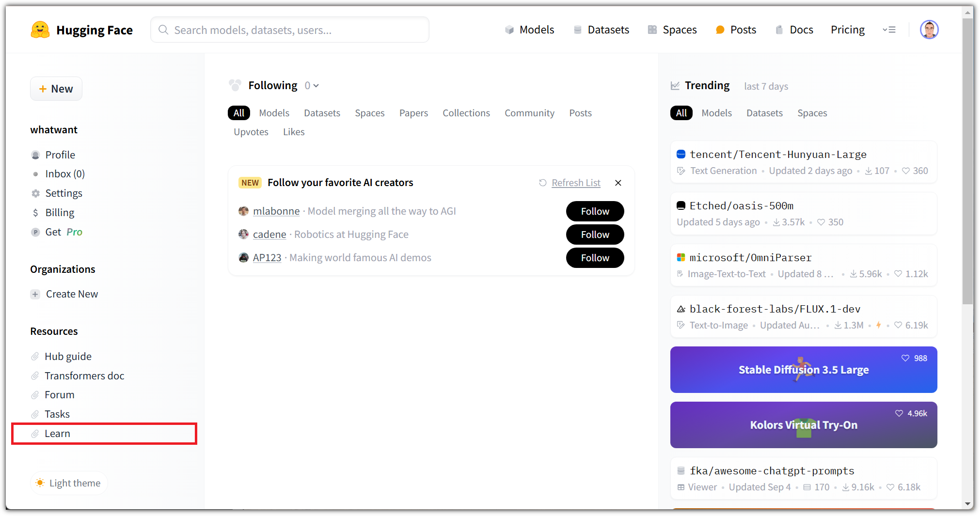
Task: Click the plus icon beside Create New
Action: coord(35,294)
